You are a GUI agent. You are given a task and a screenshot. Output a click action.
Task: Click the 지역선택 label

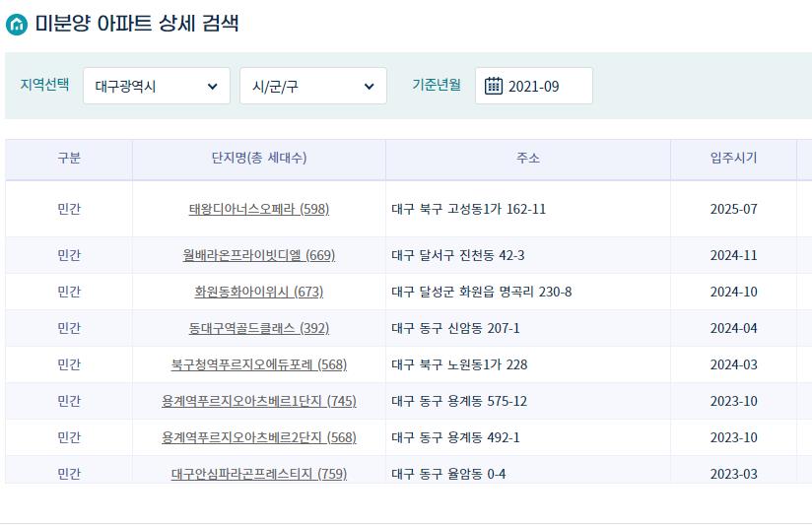[44, 85]
